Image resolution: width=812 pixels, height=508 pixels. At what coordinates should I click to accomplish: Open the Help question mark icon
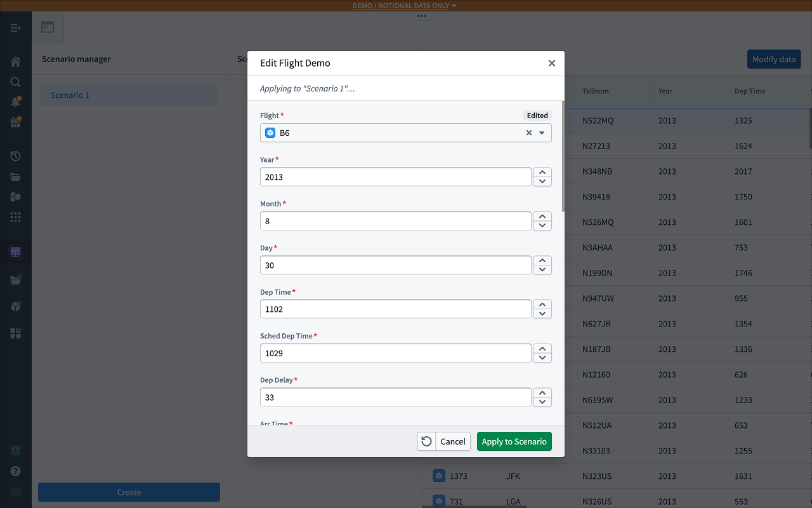coord(15,471)
